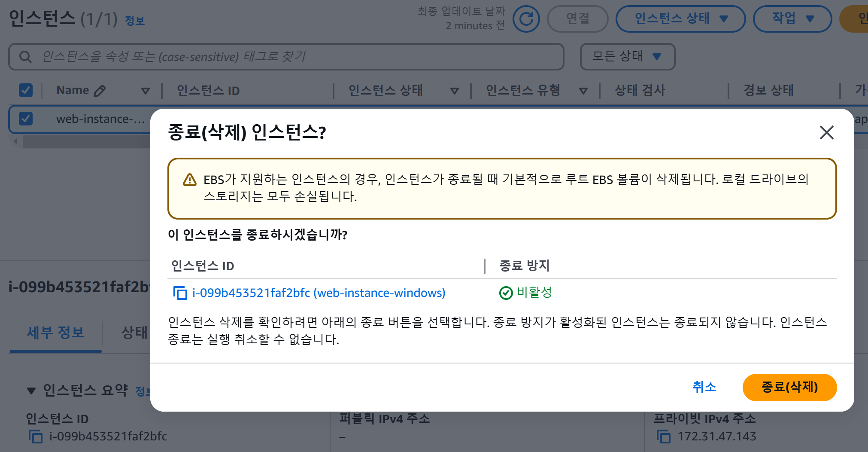The width and height of the screenshot is (868, 452).
Task: Copy instance ID in summary panel
Action: click(36, 437)
